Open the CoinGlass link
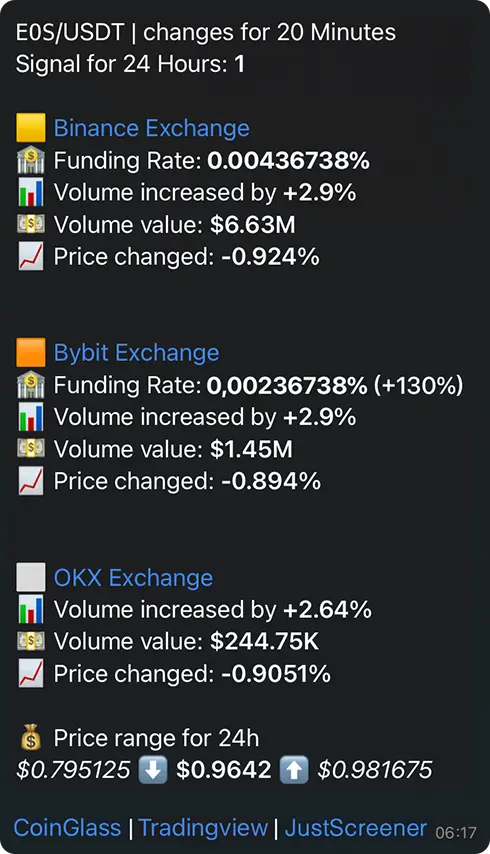The height and width of the screenshot is (854, 490). point(68,828)
